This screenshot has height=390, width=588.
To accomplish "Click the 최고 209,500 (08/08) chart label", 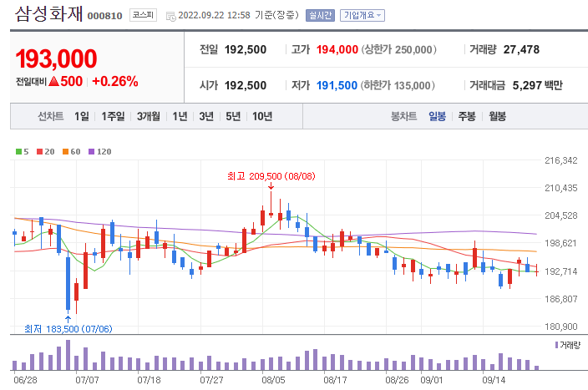I will coord(271,176).
